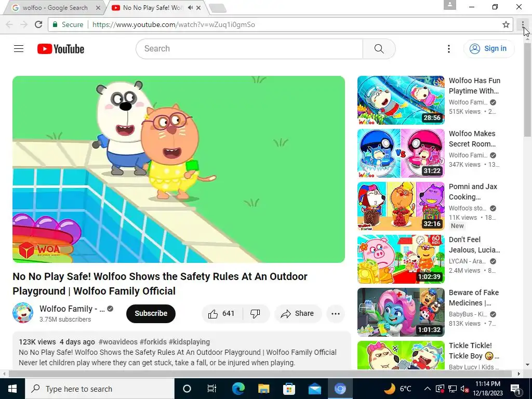The width and height of the screenshot is (532, 399).
Task: Open 'Don't Feel Jealous, Lucia...' title
Action: tap(474, 244)
